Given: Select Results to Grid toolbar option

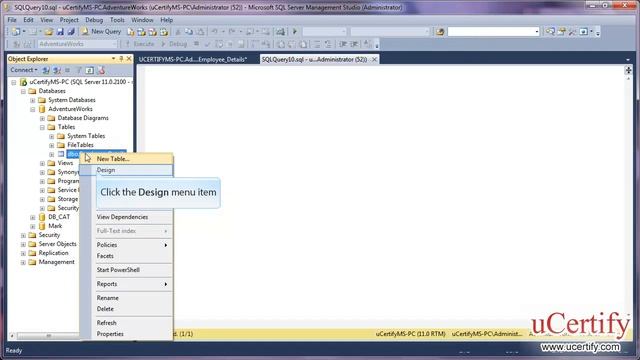Looking at the screenshot, I should click(x=292, y=44).
